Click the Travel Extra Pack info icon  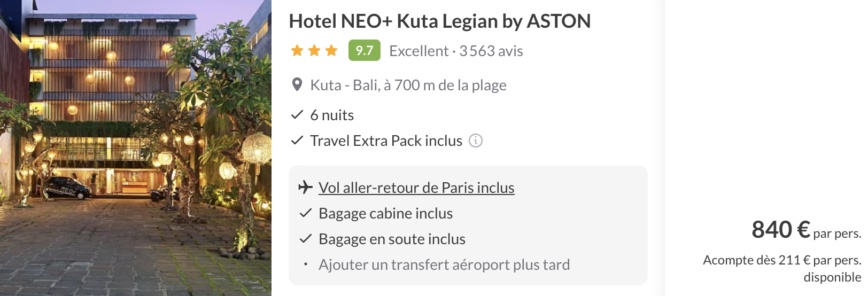pos(476,141)
